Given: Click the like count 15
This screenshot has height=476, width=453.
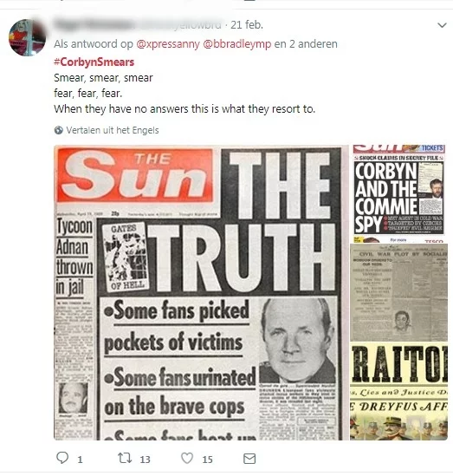Looking at the screenshot, I should (207, 460).
